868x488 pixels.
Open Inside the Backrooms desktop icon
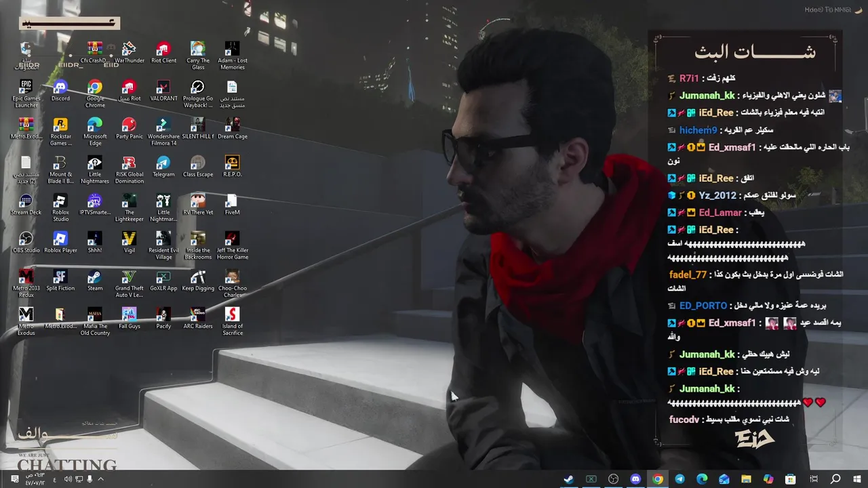coord(198,246)
